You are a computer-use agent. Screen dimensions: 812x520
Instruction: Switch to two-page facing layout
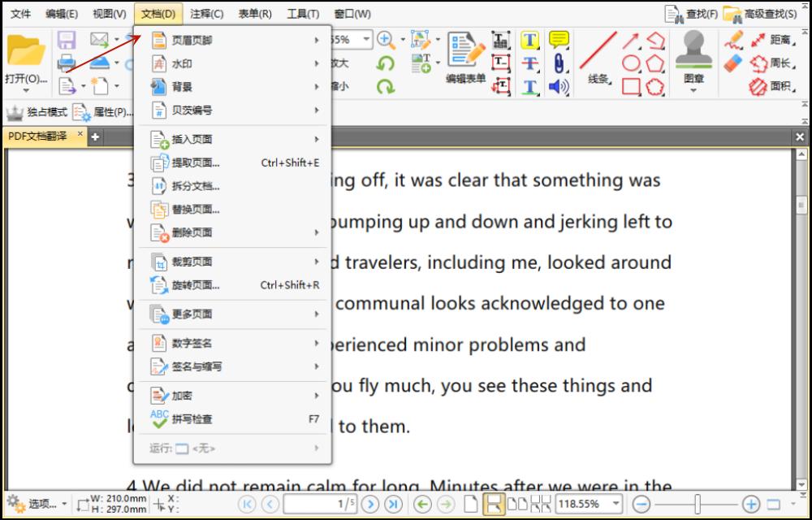tap(518, 504)
